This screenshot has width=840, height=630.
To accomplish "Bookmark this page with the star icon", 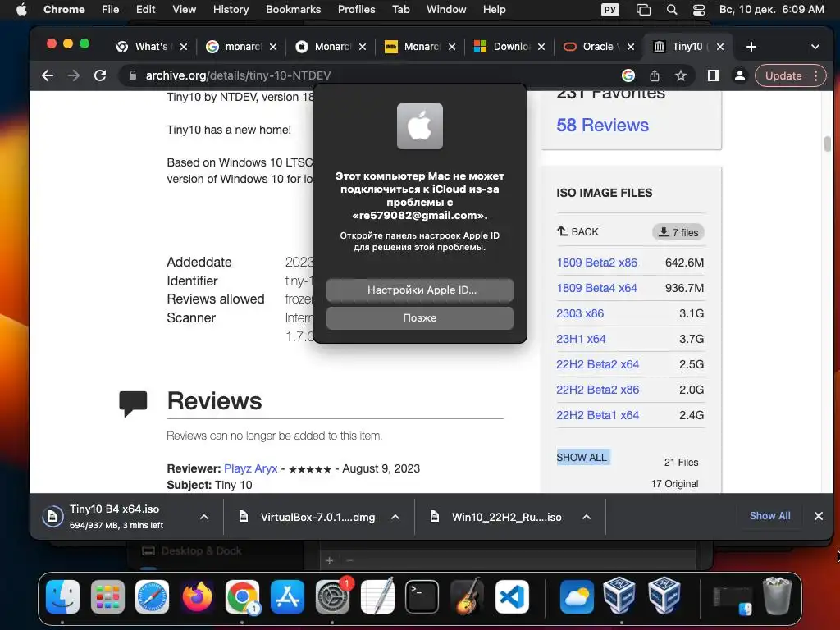I will [x=680, y=75].
